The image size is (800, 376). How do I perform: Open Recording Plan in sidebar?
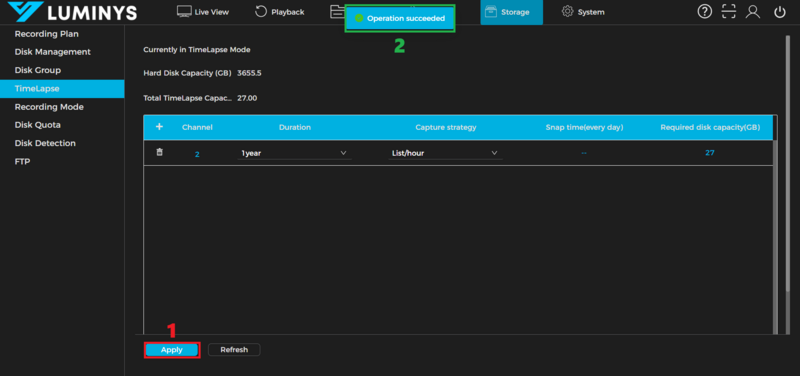(46, 34)
